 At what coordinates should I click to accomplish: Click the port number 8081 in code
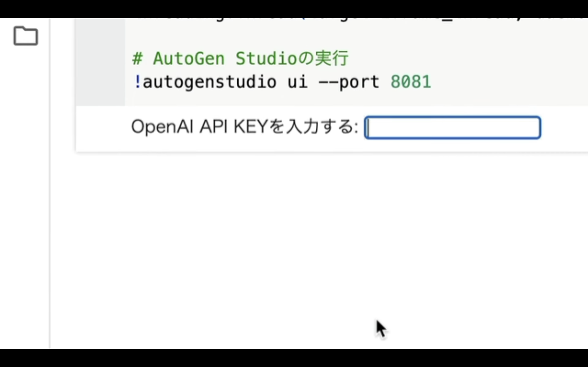411,82
